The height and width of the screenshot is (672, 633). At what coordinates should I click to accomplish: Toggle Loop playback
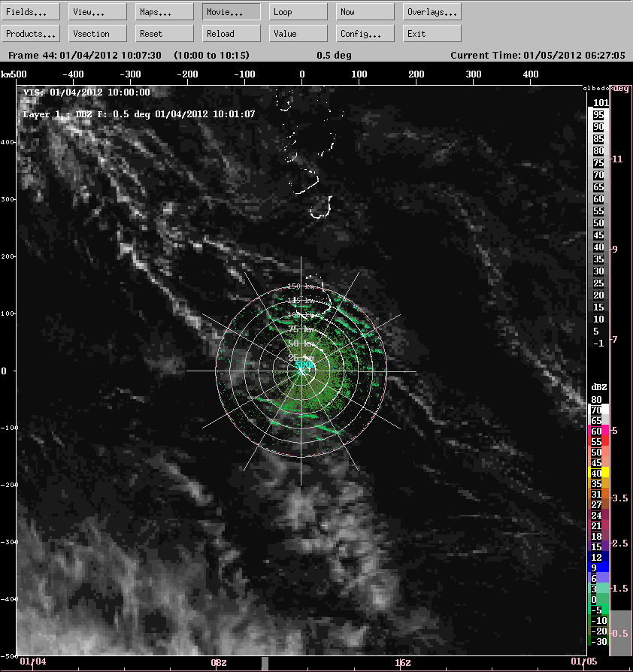298,12
